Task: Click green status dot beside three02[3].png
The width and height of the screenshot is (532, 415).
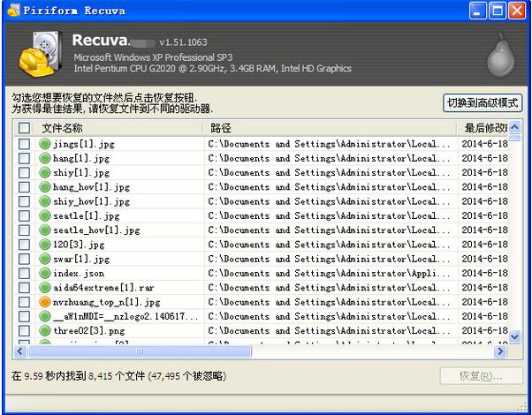Action: (45, 330)
